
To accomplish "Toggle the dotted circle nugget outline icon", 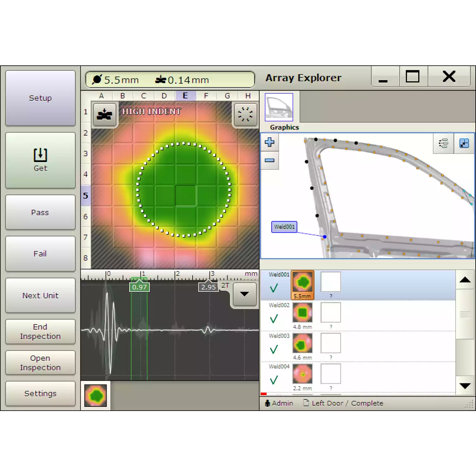I will [245, 114].
